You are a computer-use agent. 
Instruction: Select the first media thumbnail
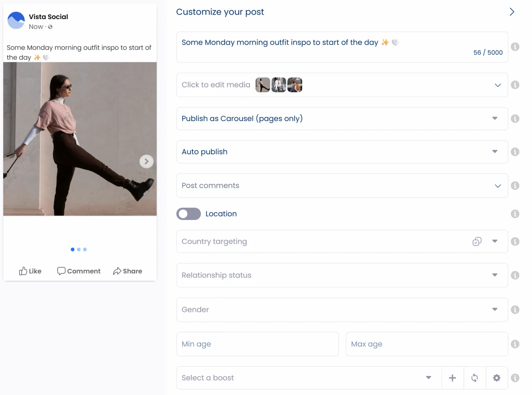[x=262, y=85]
